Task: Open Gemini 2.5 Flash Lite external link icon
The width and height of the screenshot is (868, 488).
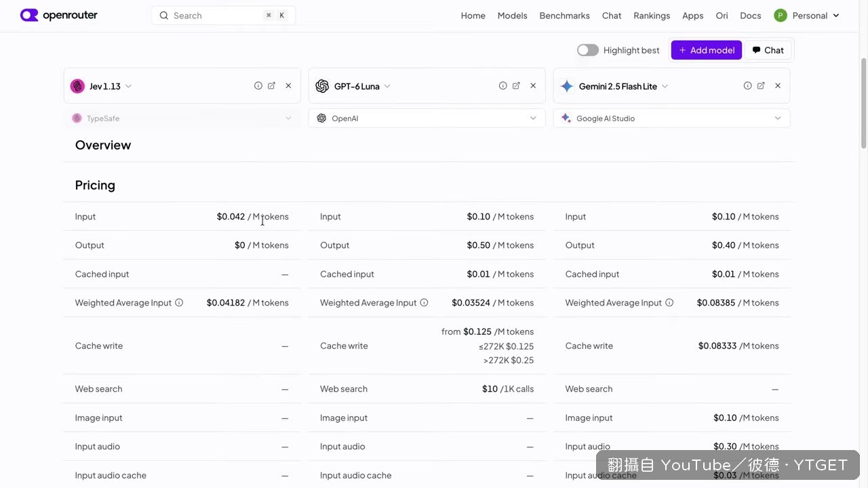Action: pos(762,86)
